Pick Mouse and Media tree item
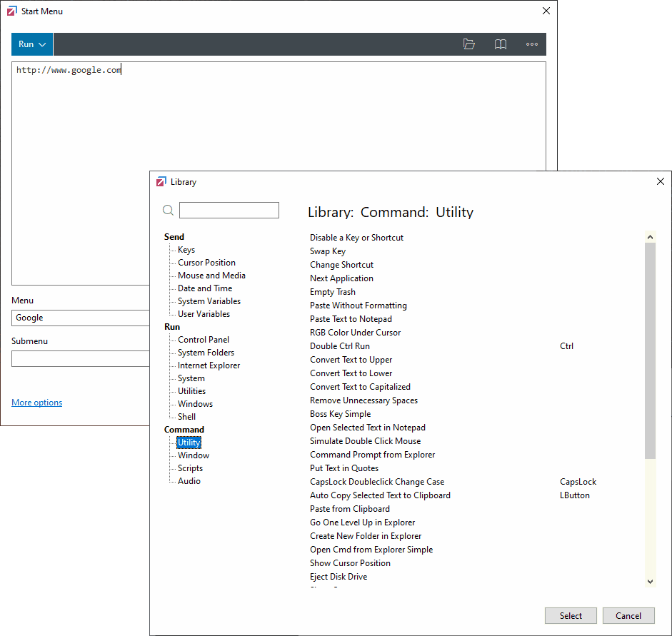This screenshot has width=672, height=636. [x=211, y=276]
